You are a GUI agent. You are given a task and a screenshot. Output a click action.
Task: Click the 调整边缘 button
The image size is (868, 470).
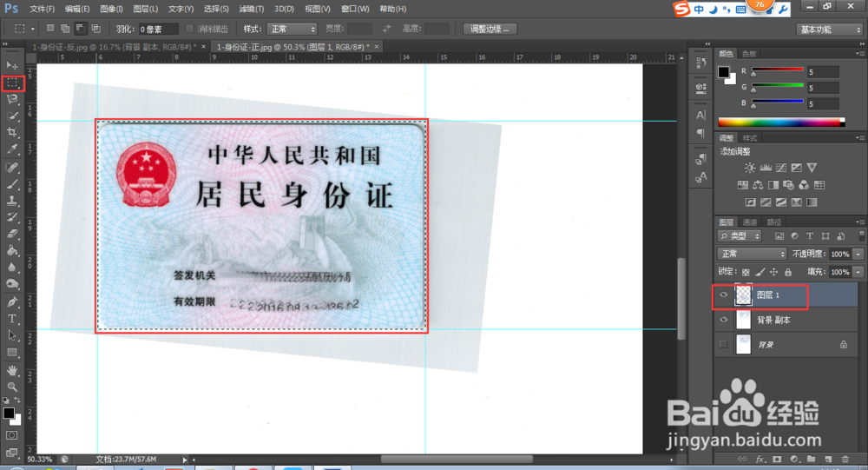coord(490,29)
